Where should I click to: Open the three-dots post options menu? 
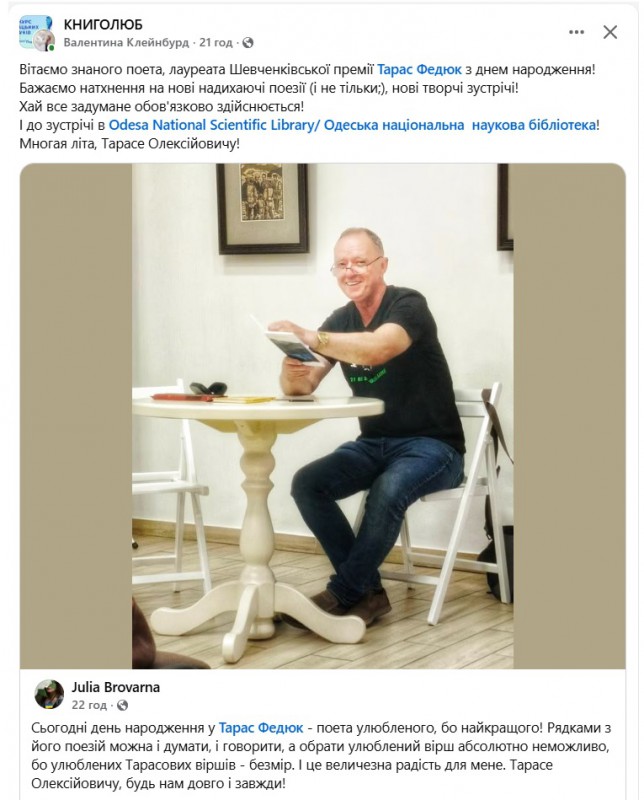[x=576, y=32]
